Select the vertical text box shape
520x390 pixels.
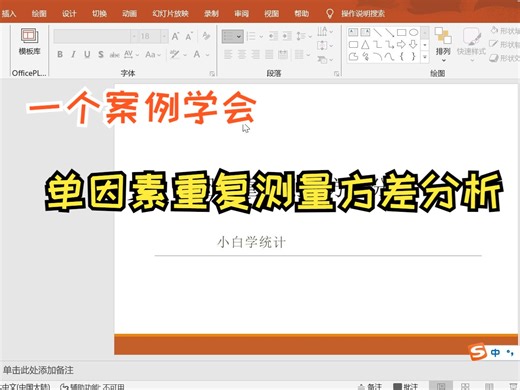[365, 32]
